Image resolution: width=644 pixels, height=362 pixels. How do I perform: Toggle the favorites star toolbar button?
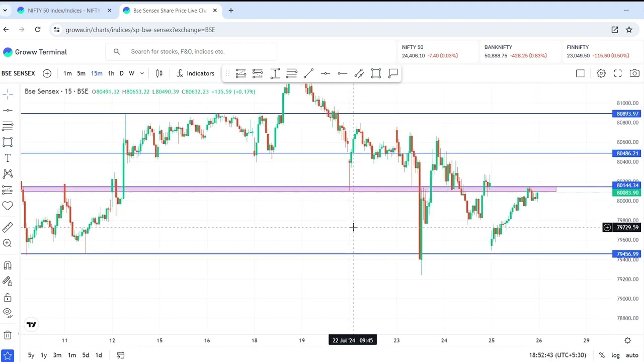(x=8, y=355)
